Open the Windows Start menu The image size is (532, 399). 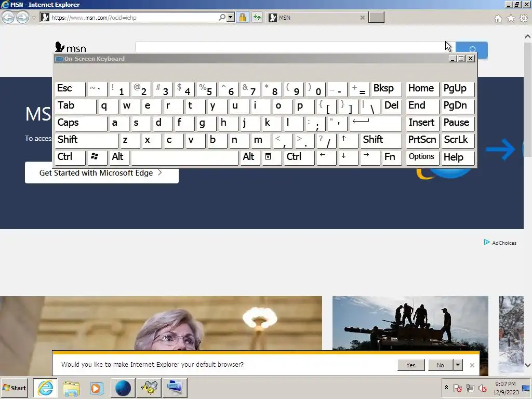coord(14,388)
